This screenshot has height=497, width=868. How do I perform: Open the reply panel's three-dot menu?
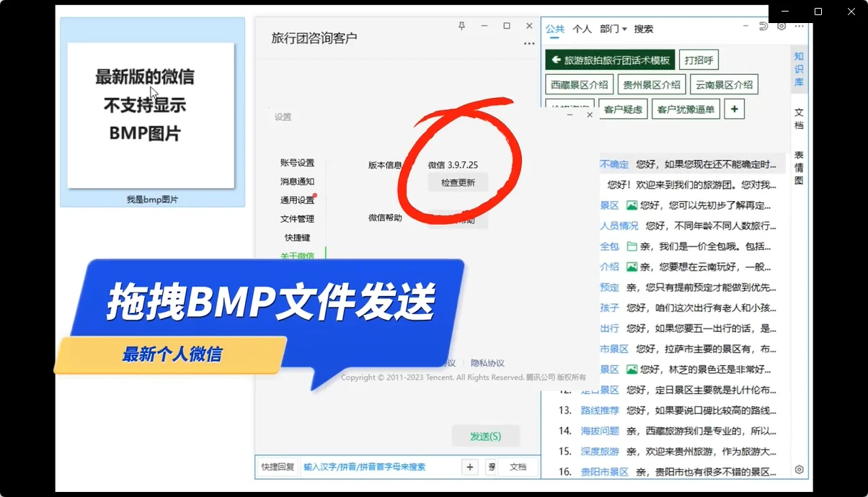tap(799, 26)
